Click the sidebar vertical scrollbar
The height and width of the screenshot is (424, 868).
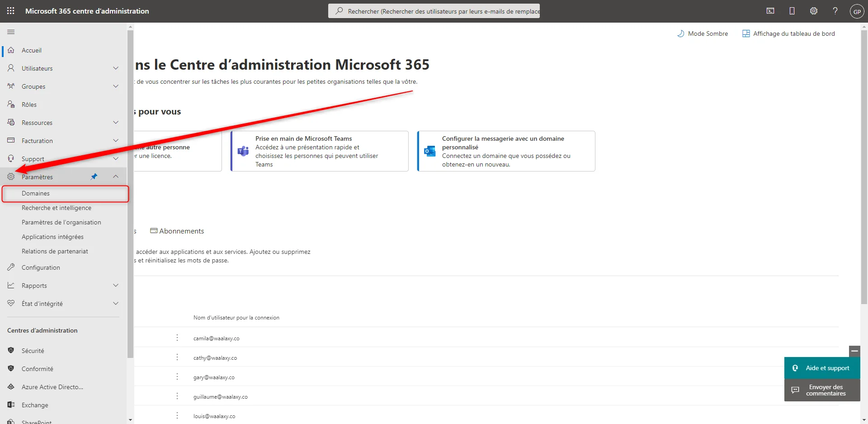[131, 195]
